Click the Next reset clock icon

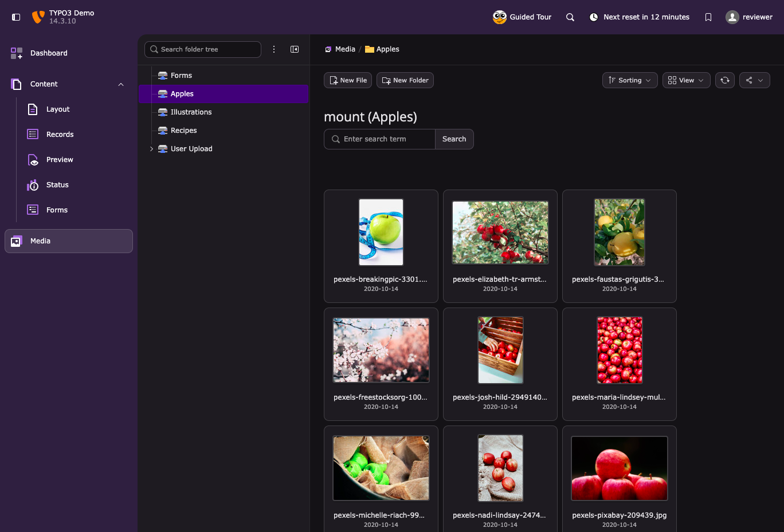click(594, 17)
